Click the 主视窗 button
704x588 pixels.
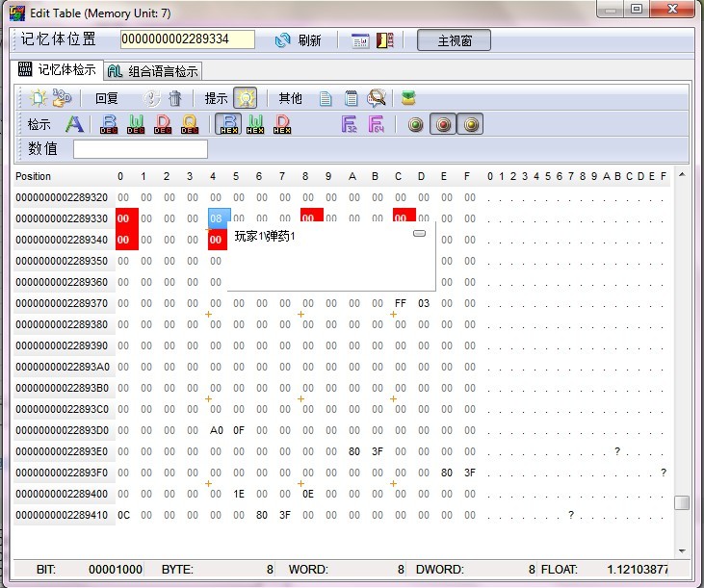click(454, 40)
